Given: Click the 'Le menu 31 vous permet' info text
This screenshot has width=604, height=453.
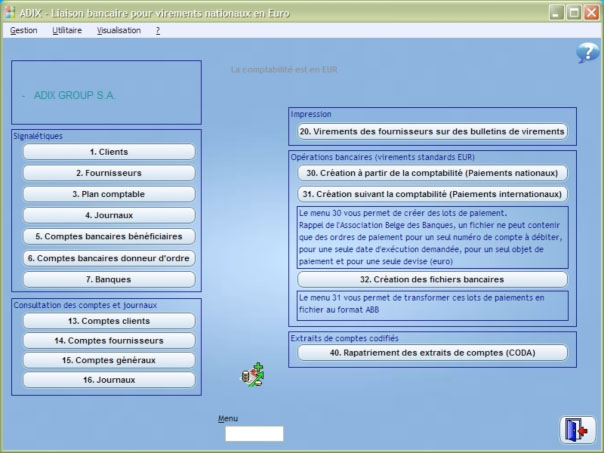Looking at the screenshot, I should (x=432, y=305).
